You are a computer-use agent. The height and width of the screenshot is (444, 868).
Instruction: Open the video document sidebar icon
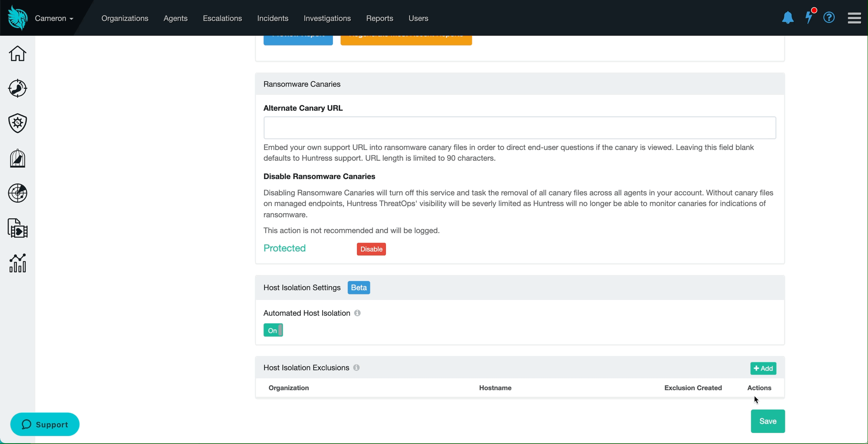pos(17,228)
